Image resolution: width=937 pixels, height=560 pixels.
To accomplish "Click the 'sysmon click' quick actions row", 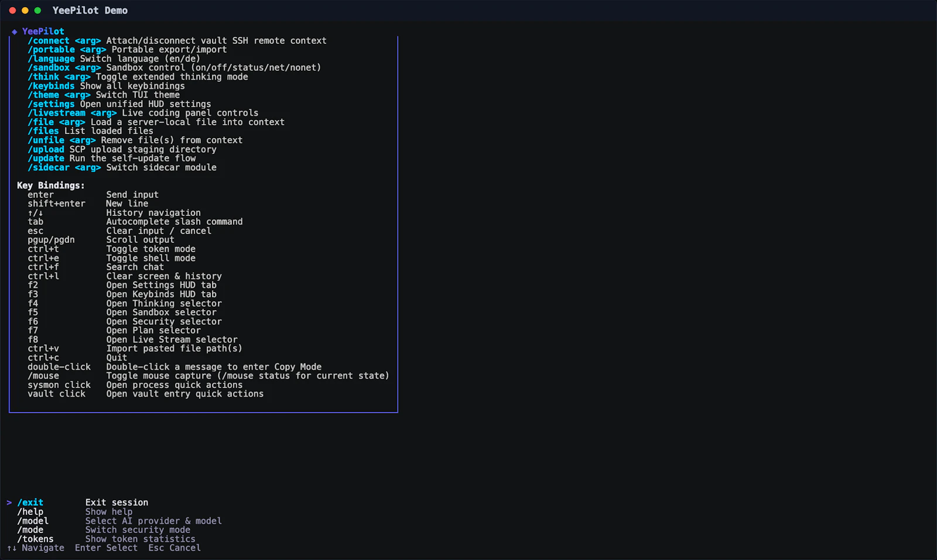I will pyautogui.click(x=135, y=385).
